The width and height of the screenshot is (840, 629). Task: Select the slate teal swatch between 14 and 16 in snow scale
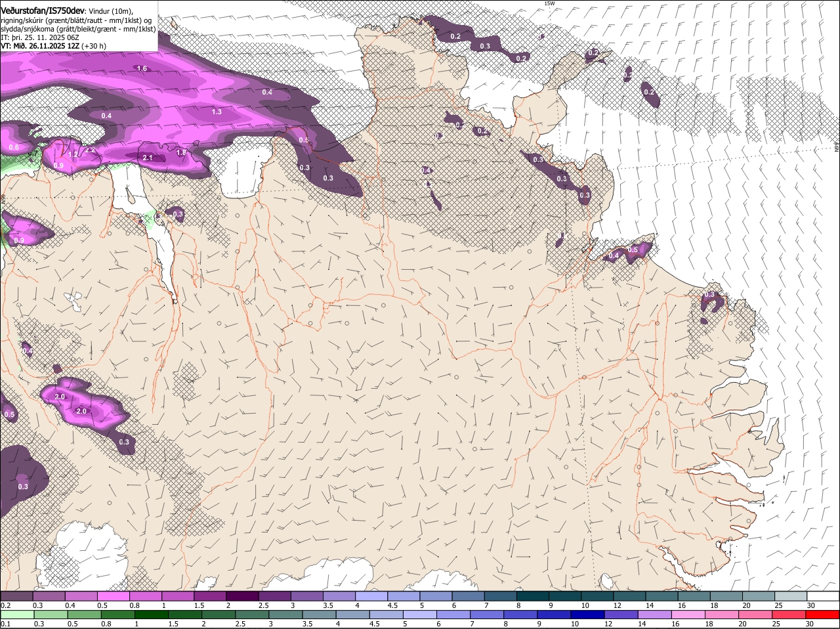point(661,596)
